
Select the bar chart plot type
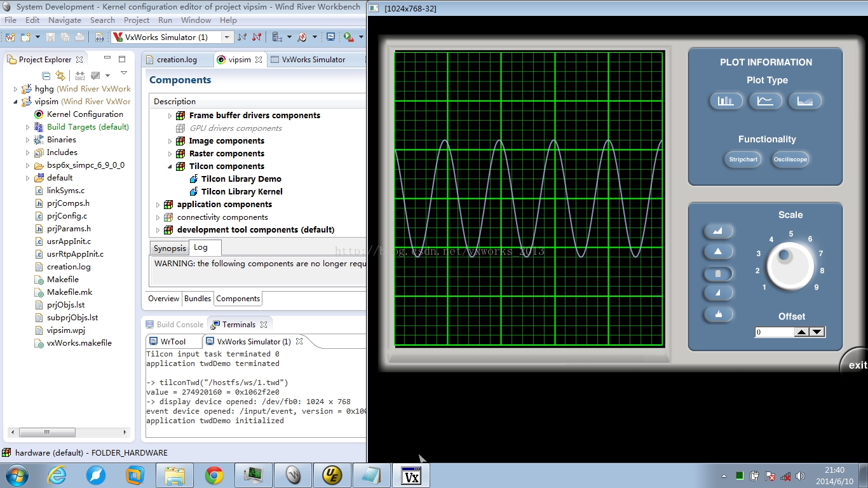click(x=726, y=101)
